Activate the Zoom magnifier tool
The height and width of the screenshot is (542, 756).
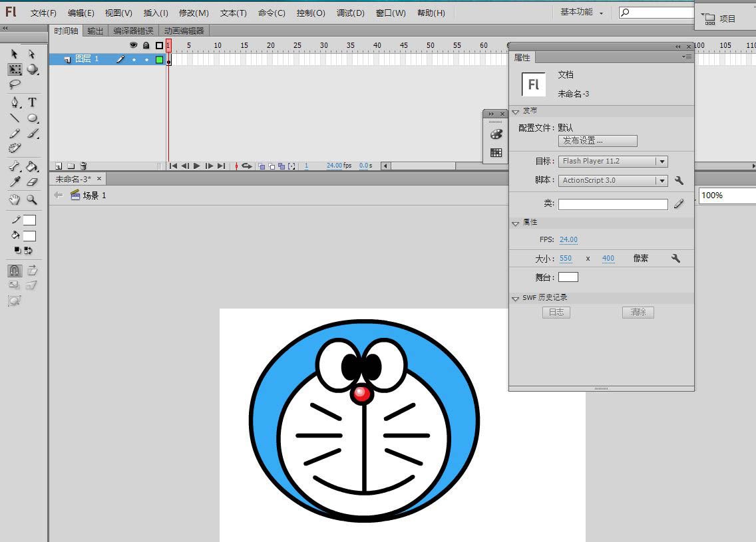(x=32, y=200)
